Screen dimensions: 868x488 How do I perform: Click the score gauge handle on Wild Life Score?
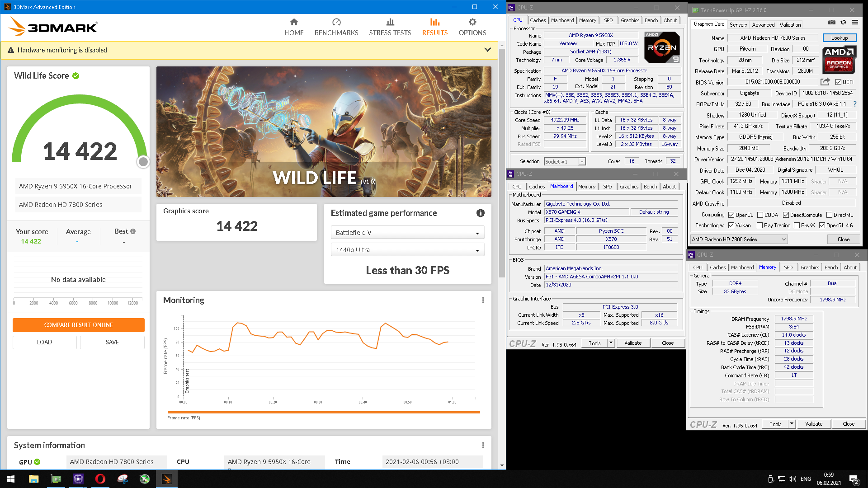tap(143, 162)
